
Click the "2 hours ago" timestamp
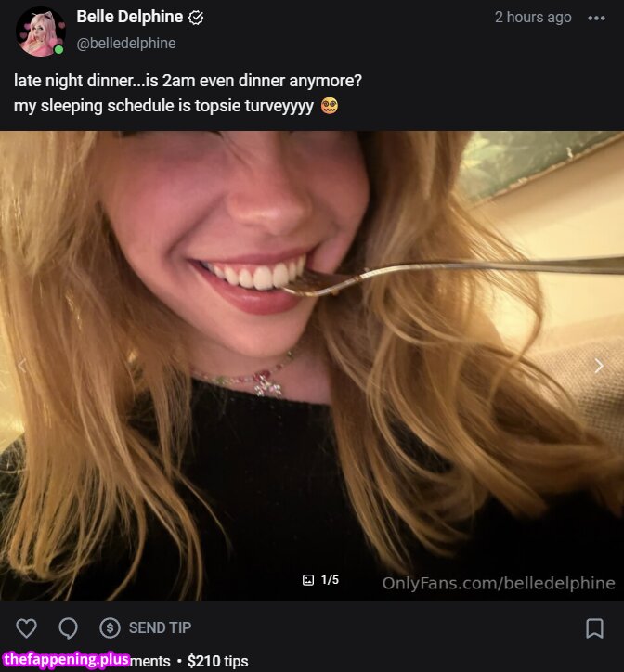pyautogui.click(x=533, y=17)
